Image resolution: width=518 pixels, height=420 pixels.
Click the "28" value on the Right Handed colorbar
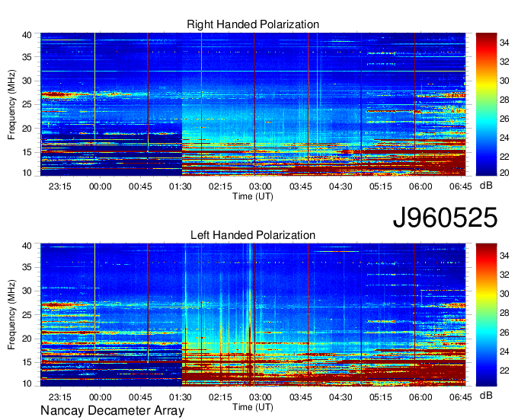(x=504, y=100)
